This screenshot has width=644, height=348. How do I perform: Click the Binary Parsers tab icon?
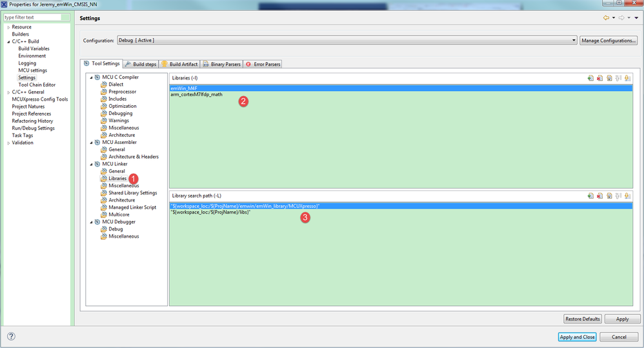[206, 64]
